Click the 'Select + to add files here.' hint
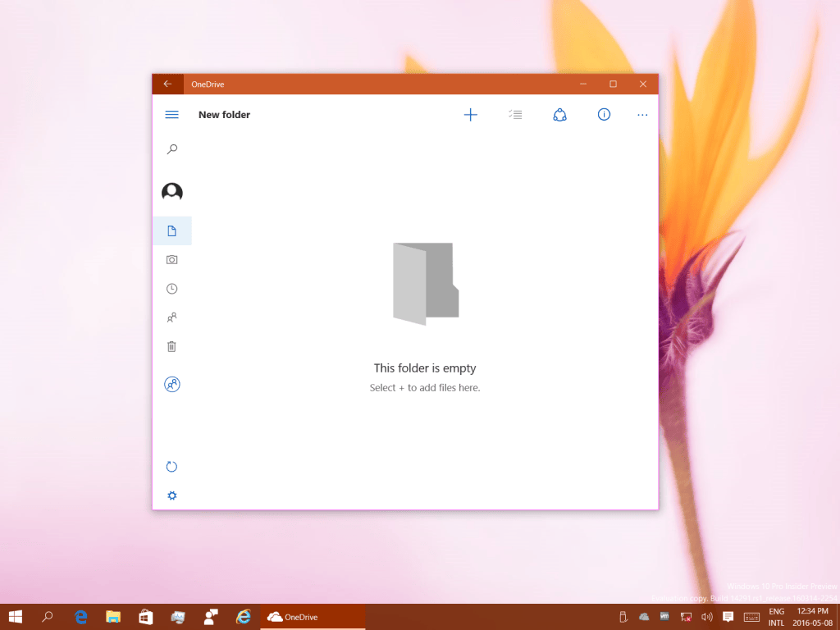The width and height of the screenshot is (840, 630). click(x=425, y=388)
